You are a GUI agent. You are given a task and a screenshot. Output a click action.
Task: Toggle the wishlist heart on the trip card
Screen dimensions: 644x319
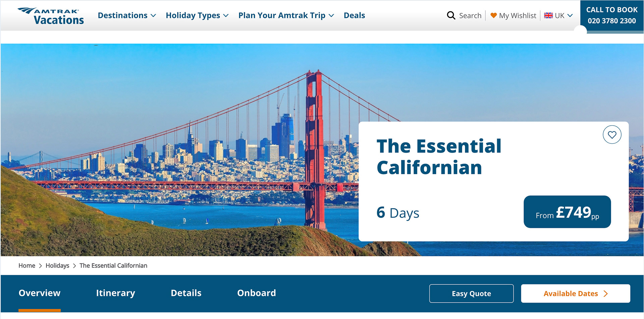point(612,135)
